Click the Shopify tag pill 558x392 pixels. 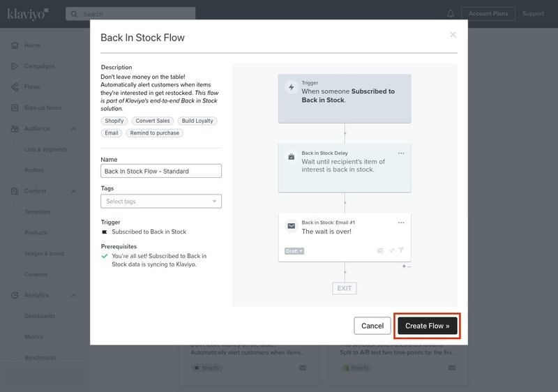coord(114,121)
